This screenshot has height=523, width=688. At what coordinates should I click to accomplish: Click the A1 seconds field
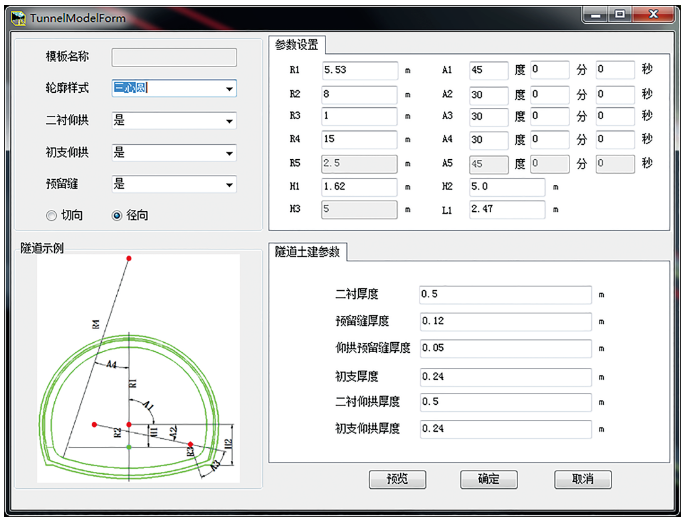[615, 69]
